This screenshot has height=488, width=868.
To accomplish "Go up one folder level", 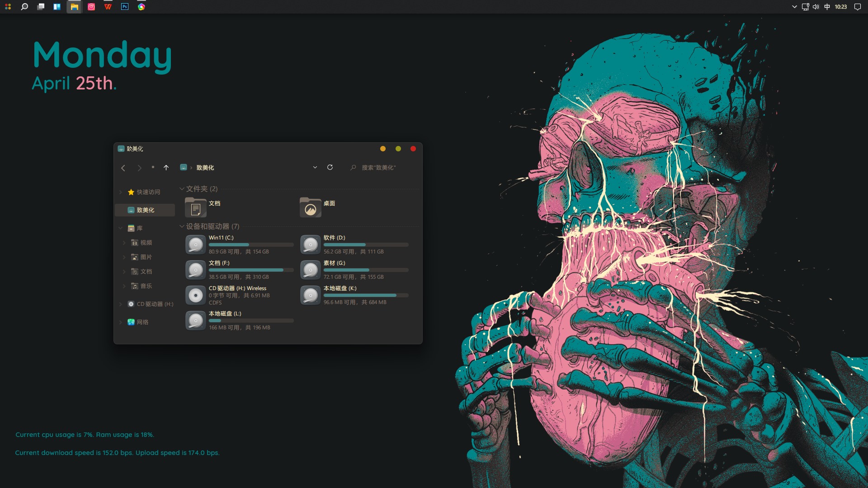I will [x=166, y=168].
